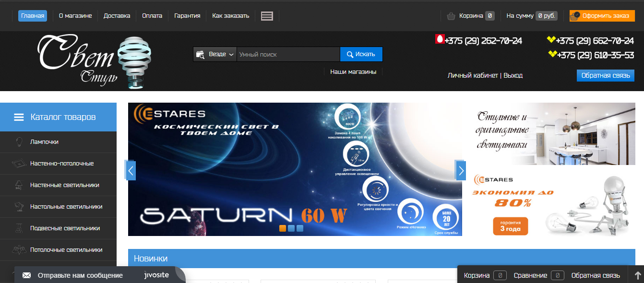Open the Оплата menu item
This screenshot has height=283, width=644.
[152, 16]
